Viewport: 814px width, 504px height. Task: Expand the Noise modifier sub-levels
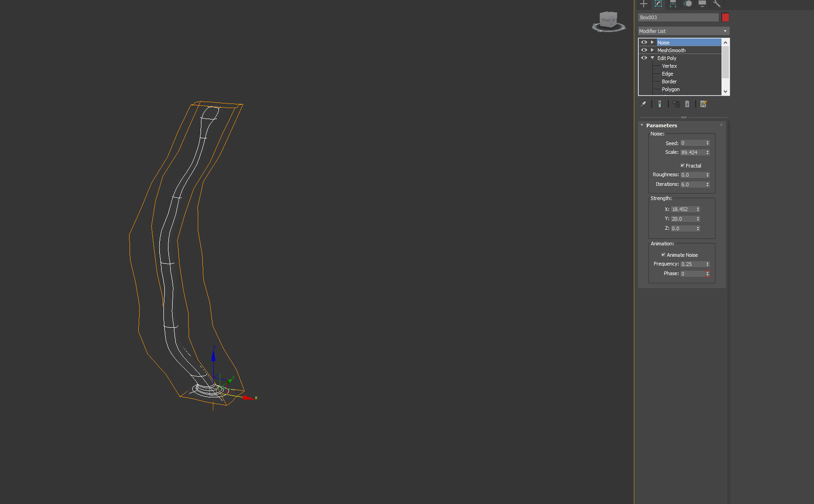(x=652, y=42)
